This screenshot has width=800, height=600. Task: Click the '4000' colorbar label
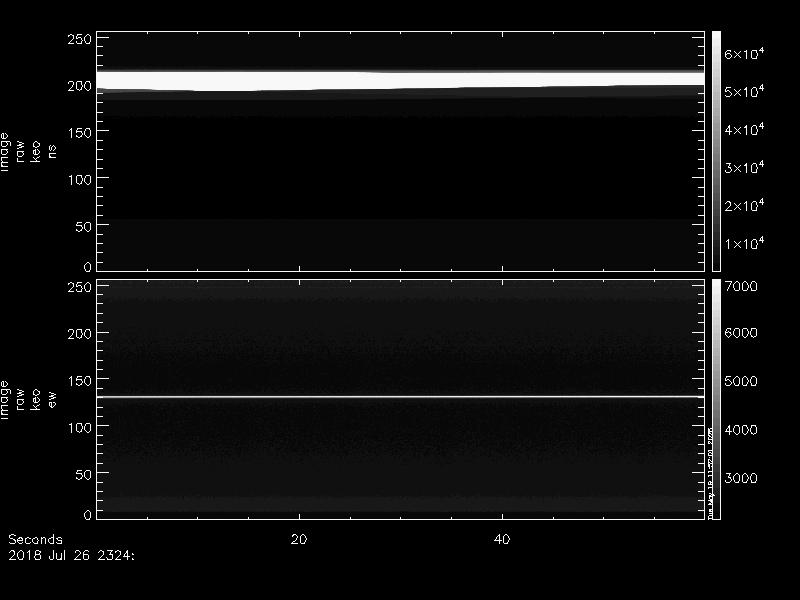click(741, 430)
